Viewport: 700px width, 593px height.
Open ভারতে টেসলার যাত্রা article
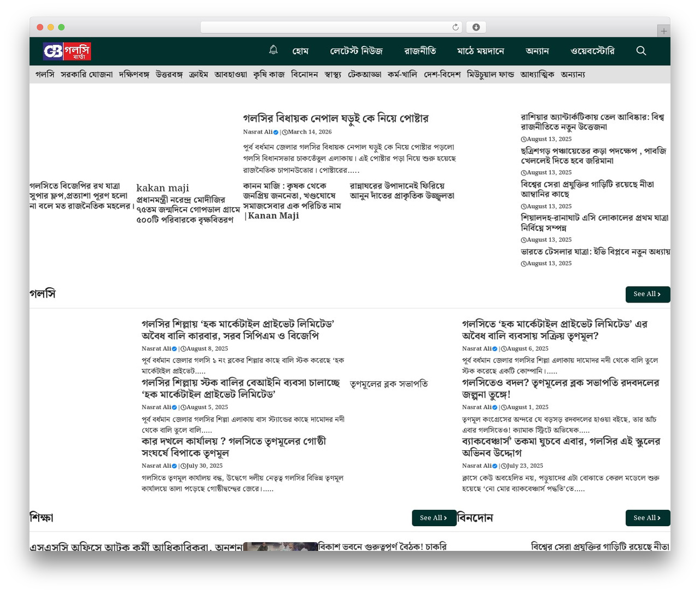(596, 252)
